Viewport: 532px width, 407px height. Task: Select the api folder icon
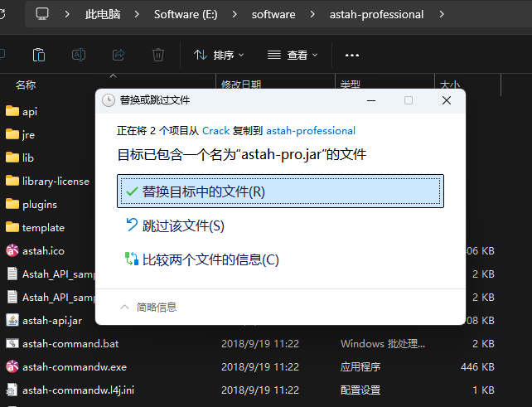[x=12, y=111]
